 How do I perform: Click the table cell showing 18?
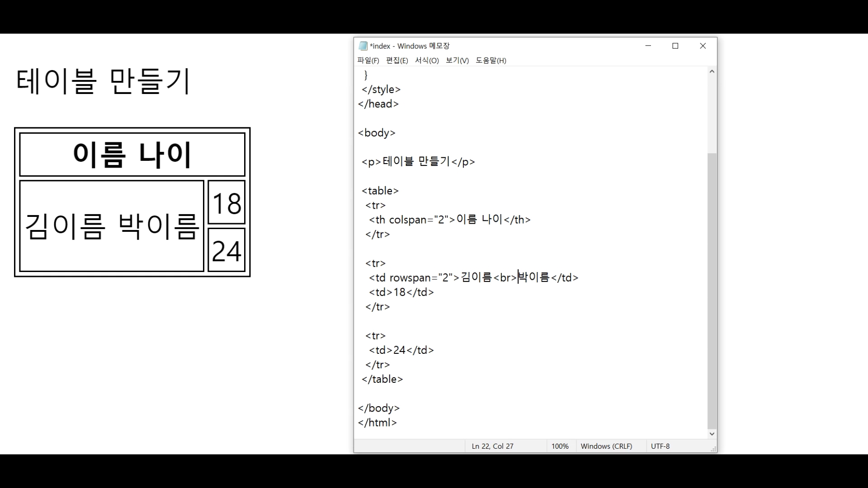pyautogui.click(x=226, y=202)
